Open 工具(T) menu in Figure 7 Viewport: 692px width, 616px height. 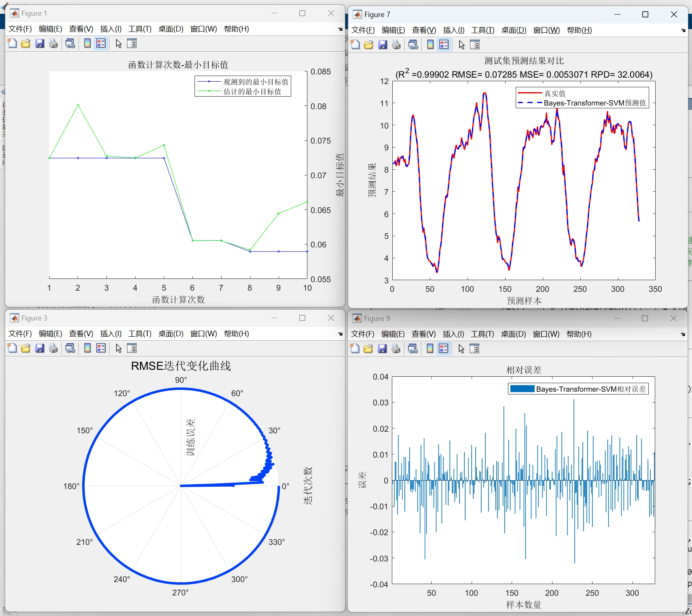pos(483,30)
